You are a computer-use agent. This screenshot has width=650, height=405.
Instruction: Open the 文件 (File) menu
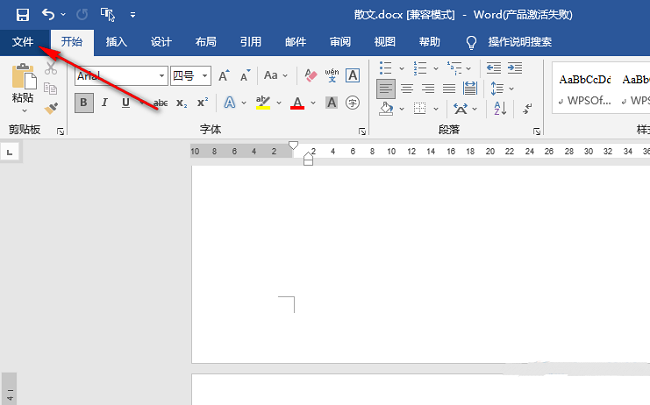(23, 42)
